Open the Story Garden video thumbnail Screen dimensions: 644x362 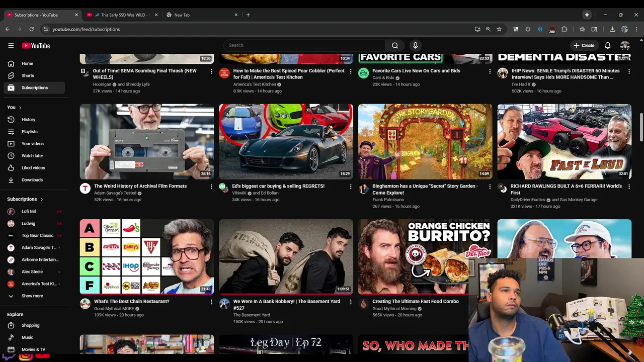click(x=425, y=141)
